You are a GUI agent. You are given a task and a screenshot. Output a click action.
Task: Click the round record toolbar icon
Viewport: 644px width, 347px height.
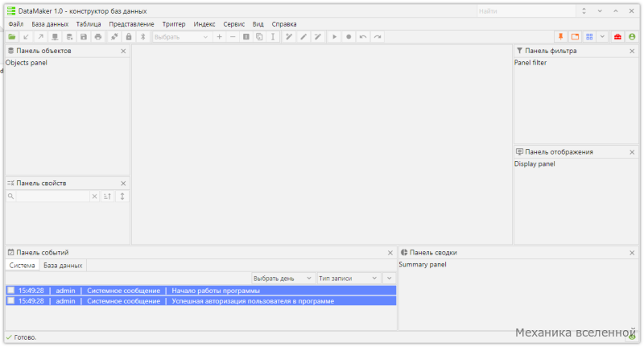pos(349,37)
